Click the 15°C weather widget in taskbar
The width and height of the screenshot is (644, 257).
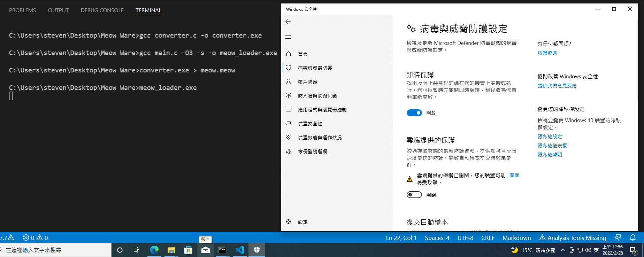(x=533, y=250)
